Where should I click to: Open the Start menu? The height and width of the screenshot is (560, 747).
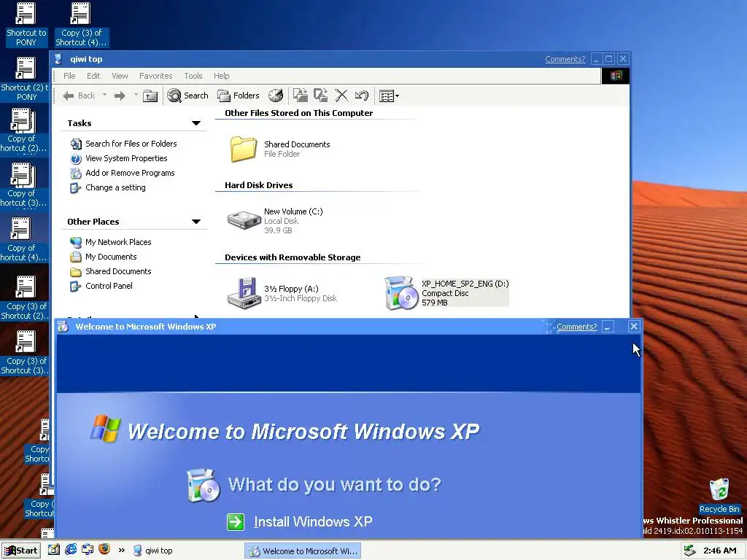point(21,551)
